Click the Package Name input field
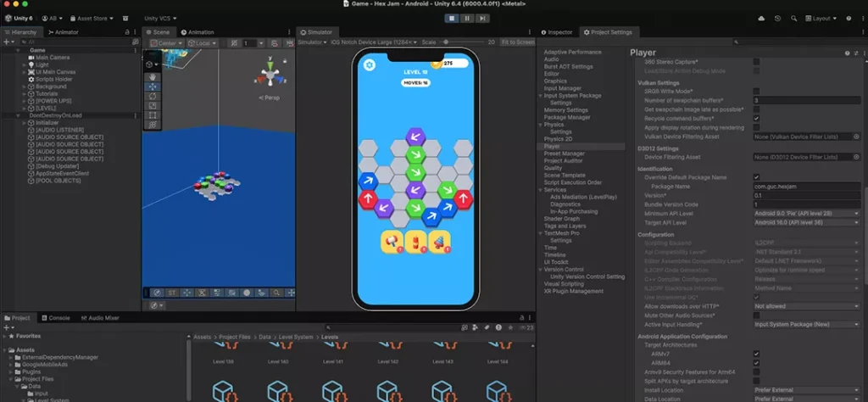This screenshot has width=868, height=402. pos(807,187)
